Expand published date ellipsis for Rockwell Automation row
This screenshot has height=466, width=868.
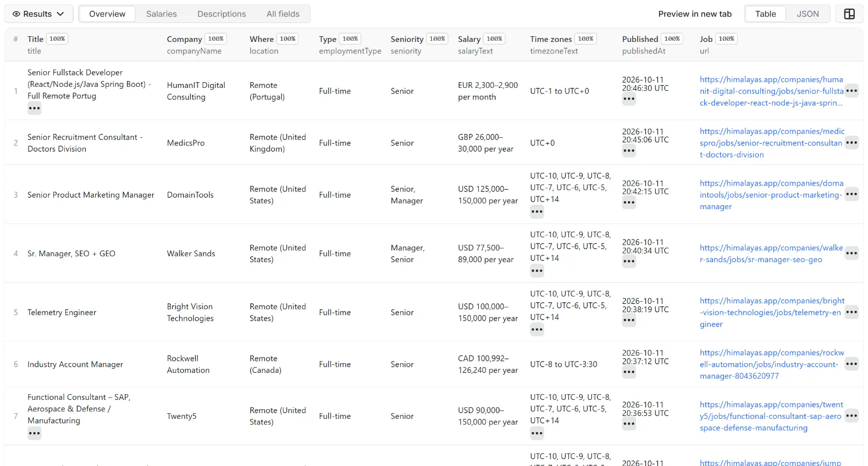[629, 372]
